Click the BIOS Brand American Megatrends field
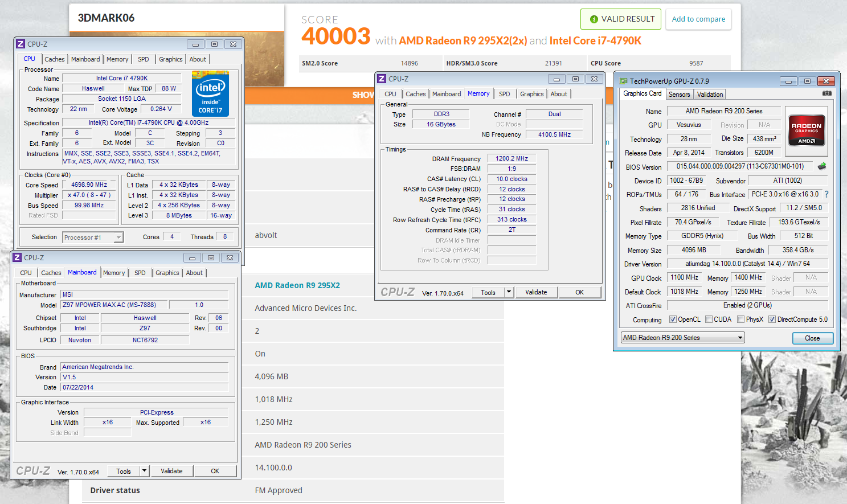The width and height of the screenshot is (847, 504). [145, 367]
